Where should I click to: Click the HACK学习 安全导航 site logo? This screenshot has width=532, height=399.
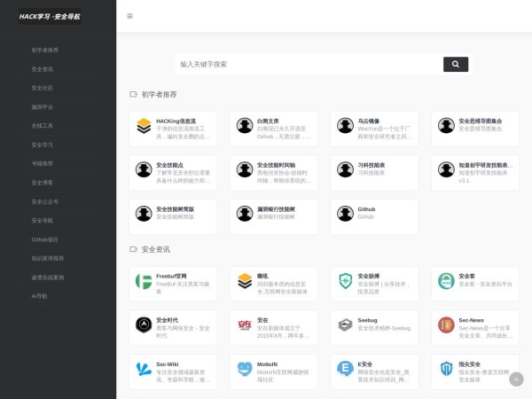(x=50, y=16)
